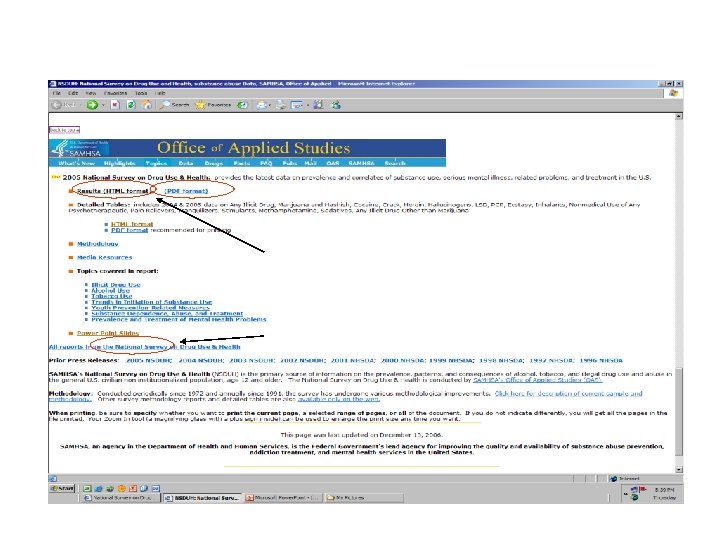Click Search in the blue site navigation bar
The width and height of the screenshot is (720, 540).
coord(395,163)
